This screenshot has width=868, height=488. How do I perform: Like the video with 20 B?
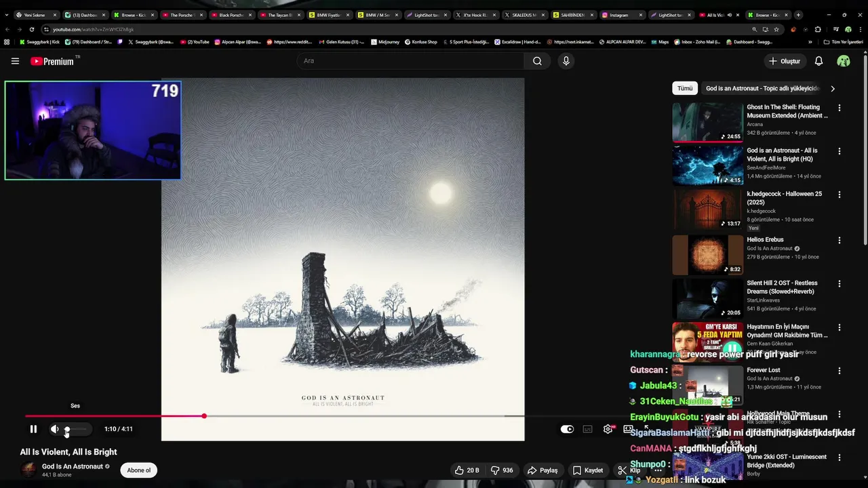click(467, 470)
